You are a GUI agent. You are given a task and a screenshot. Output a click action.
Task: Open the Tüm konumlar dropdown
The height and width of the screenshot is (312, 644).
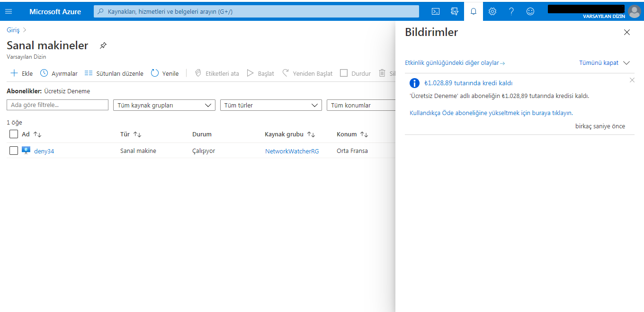[361, 105]
